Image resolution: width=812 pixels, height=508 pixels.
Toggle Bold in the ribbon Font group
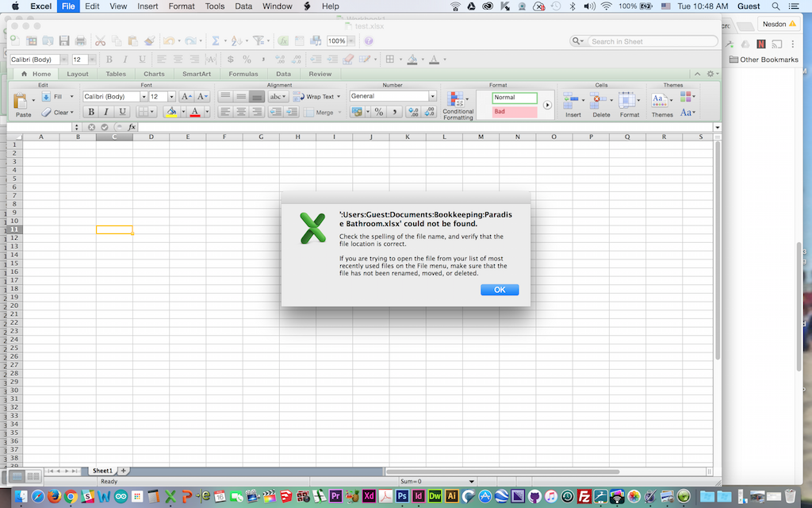91,112
